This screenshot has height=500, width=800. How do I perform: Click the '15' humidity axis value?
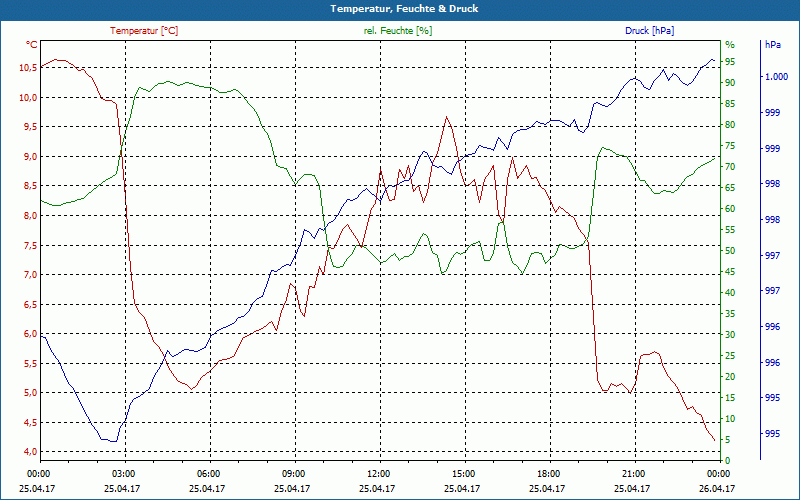[x=730, y=398]
